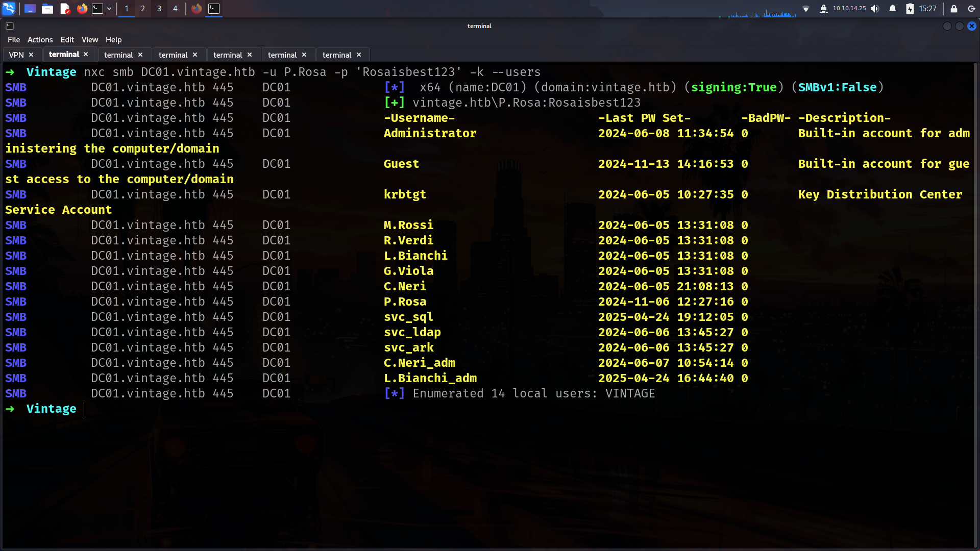Click the battery power manager icon
Viewport: 980px width, 551px height.
[x=910, y=9]
